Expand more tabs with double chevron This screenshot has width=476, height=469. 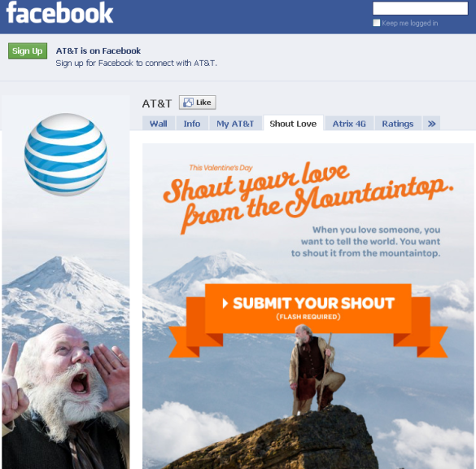click(x=431, y=124)
